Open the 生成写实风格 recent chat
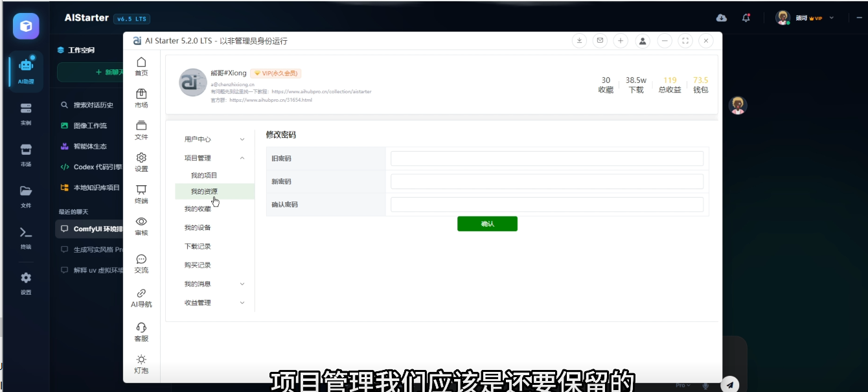 pyautogui.click(x=91, y=249)
